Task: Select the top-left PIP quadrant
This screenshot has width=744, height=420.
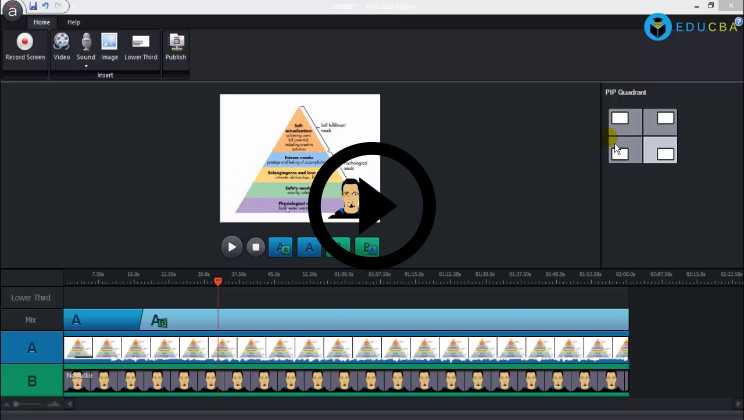Action: [x=620, y=119]
